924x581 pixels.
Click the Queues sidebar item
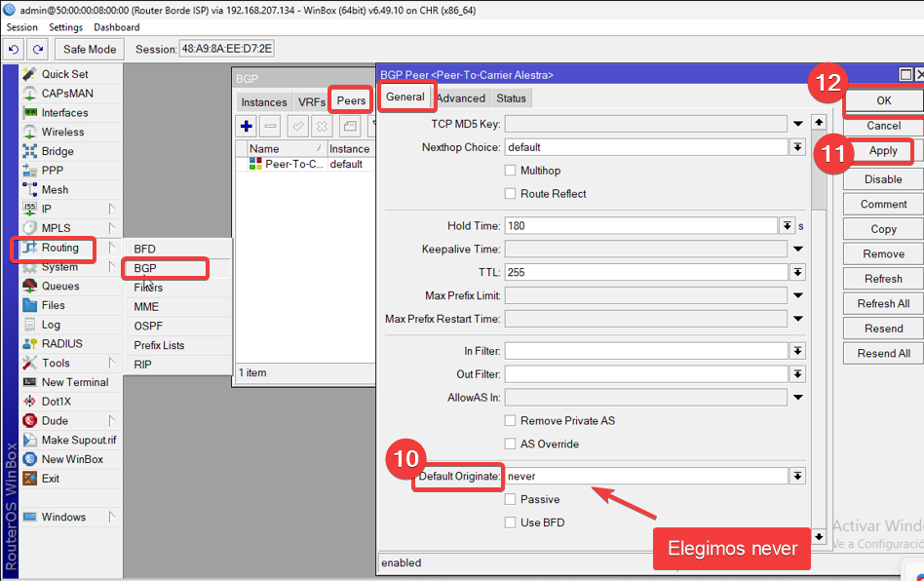(x=61, y=286)
